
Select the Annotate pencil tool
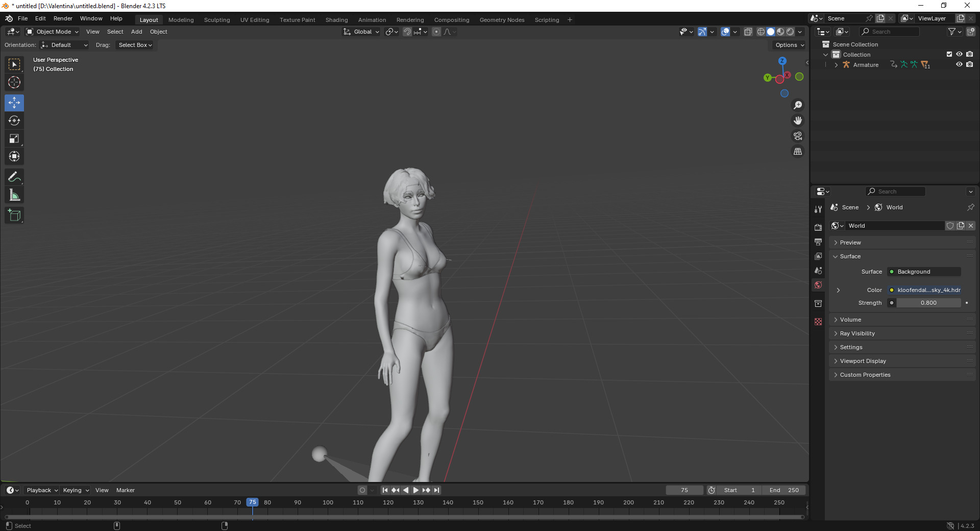14,177
